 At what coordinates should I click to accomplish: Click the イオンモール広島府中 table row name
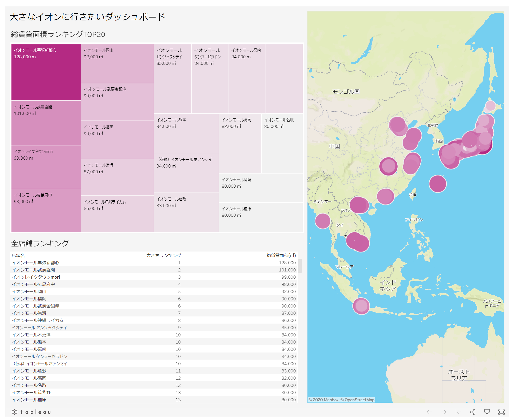33,284
